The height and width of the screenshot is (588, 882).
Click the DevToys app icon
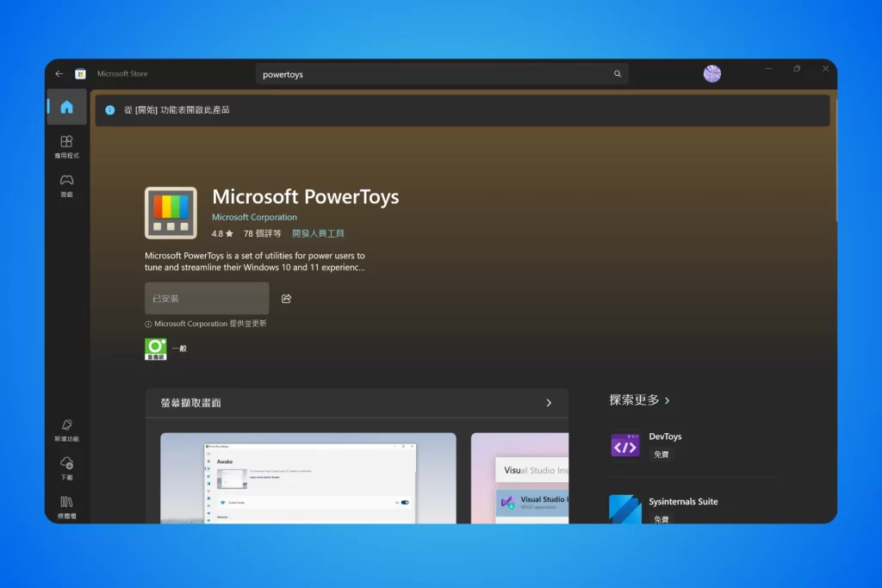click(x=624, y=446)
